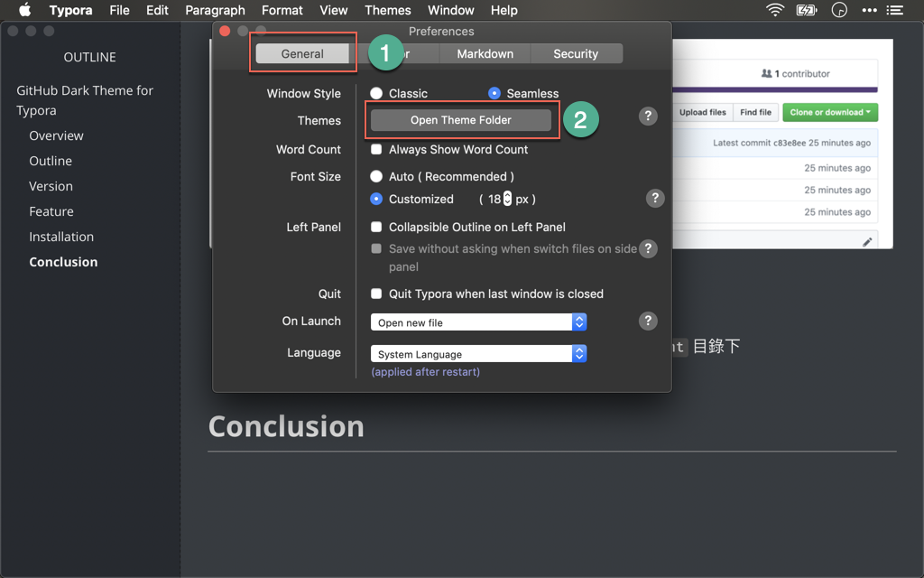Click the clock icon in menu bar
The image size is (924, 578).
coord(839,10)
